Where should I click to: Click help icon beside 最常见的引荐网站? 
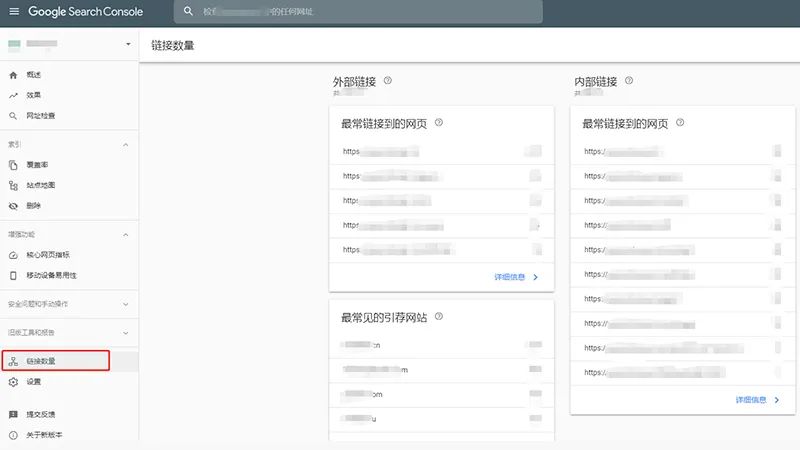439,316
